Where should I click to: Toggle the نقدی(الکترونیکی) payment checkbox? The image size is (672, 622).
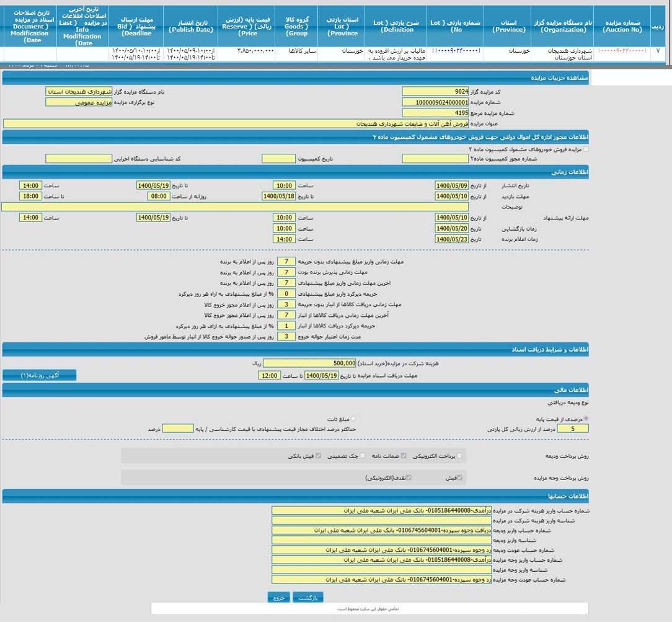409,478
